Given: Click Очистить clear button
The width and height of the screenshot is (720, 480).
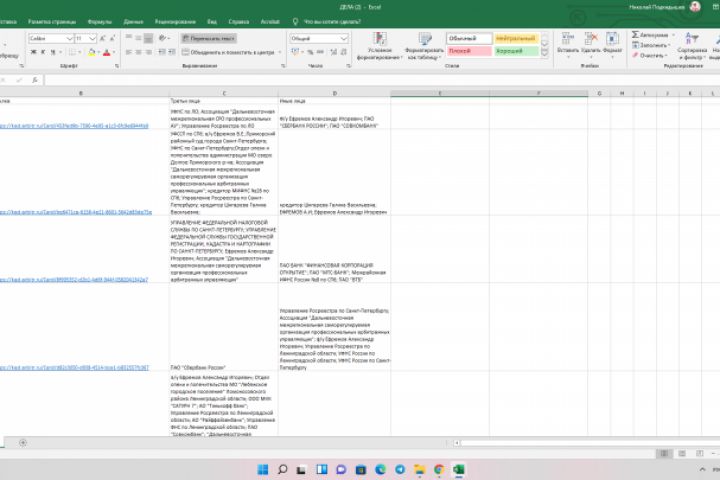Looking at the screenshot, I should click(x=649, y=55).
